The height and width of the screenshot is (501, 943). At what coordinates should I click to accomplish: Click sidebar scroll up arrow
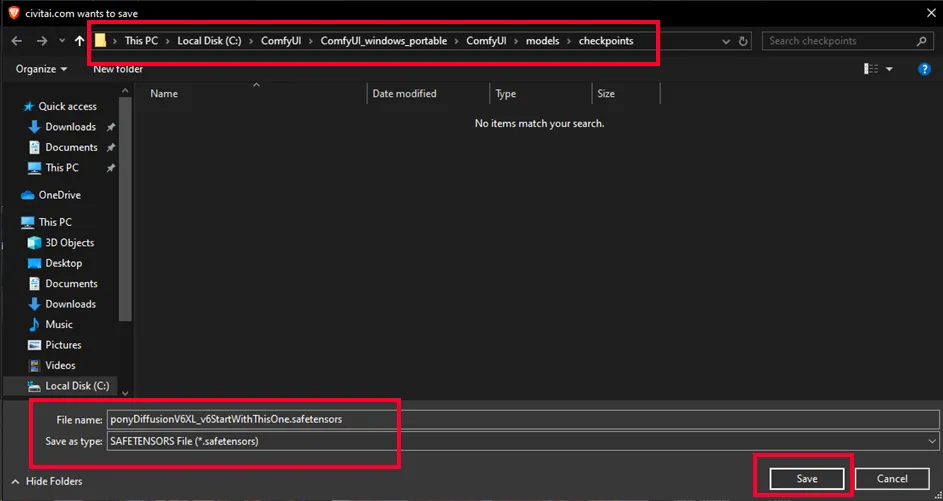[x=125, y=91]
